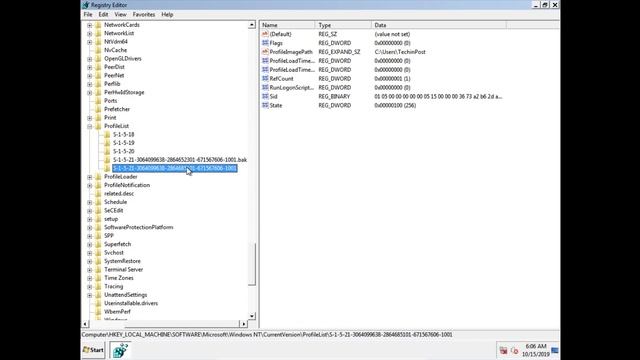Click the NvCache folder icon
The image size is (640, 360).
(x=98, y=50)
